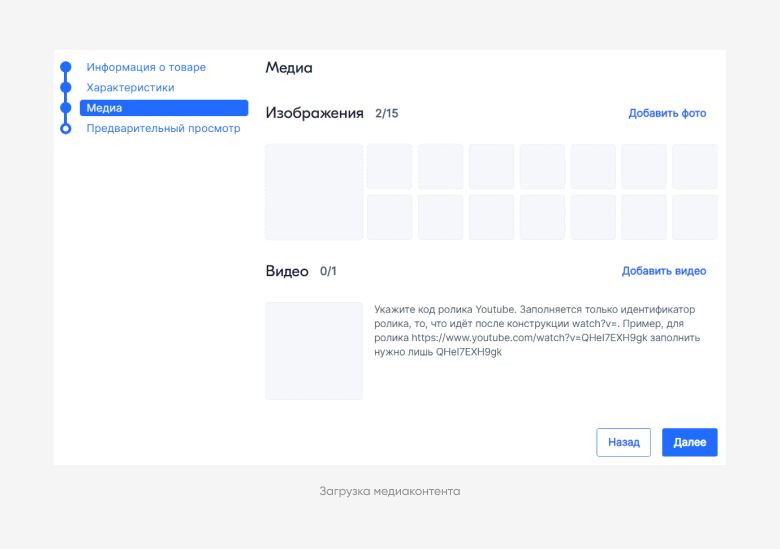
Task: Click the 'Назад' button
Action: pyautogui.click(x=623, y=442)
